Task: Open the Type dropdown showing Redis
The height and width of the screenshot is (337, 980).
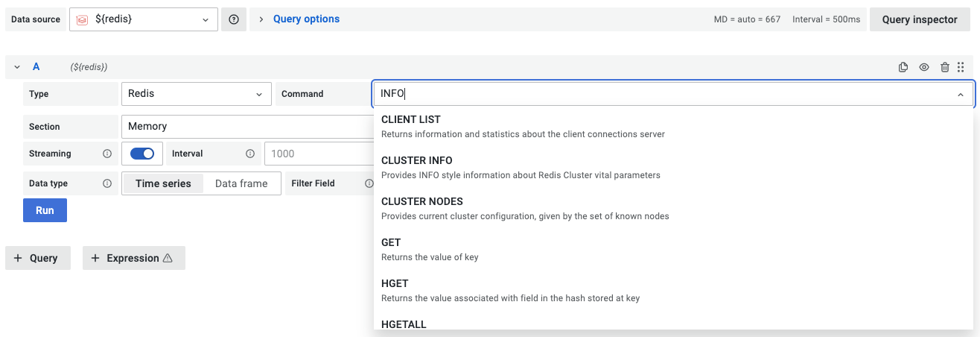Action: click(197, 94)
